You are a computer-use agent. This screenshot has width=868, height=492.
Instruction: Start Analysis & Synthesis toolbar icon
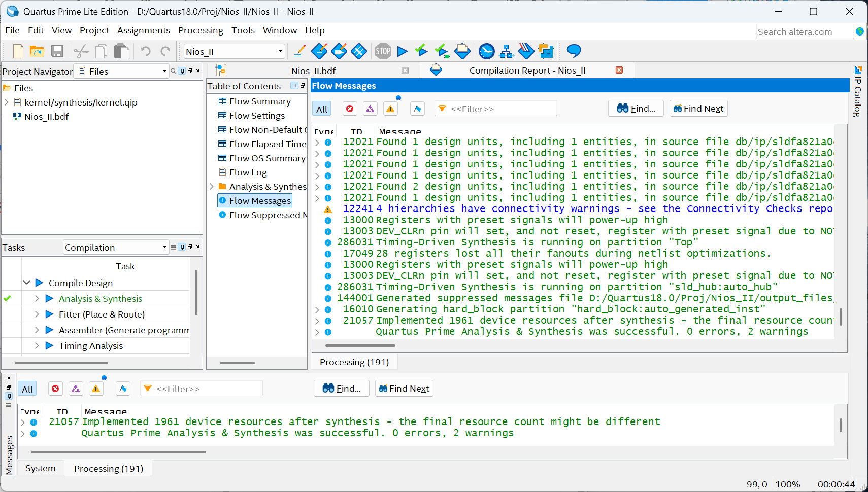(442, 51)
